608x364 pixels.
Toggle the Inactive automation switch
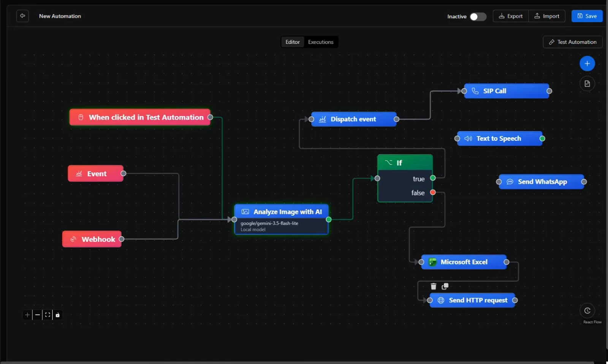(478, 17)
